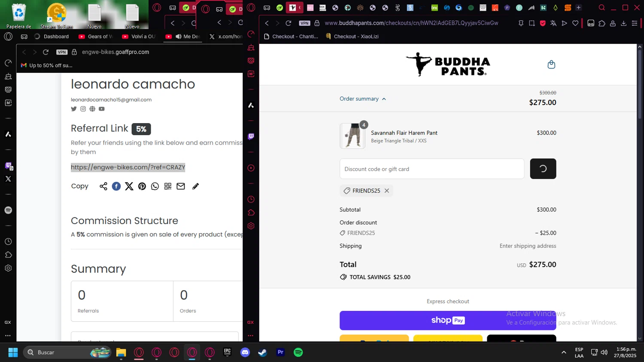Open the snapshot tool in the address bar
644x362 pixels.
tap(532, 23)
